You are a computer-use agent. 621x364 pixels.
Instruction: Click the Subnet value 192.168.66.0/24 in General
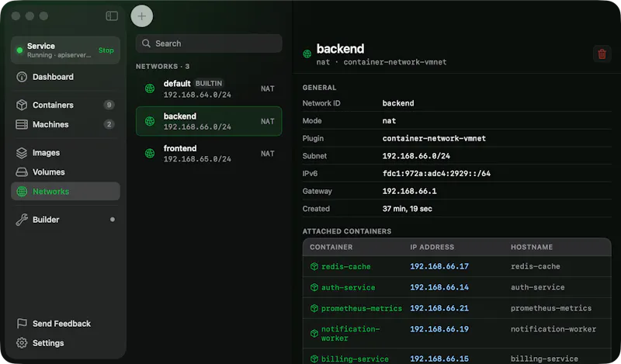416,156
